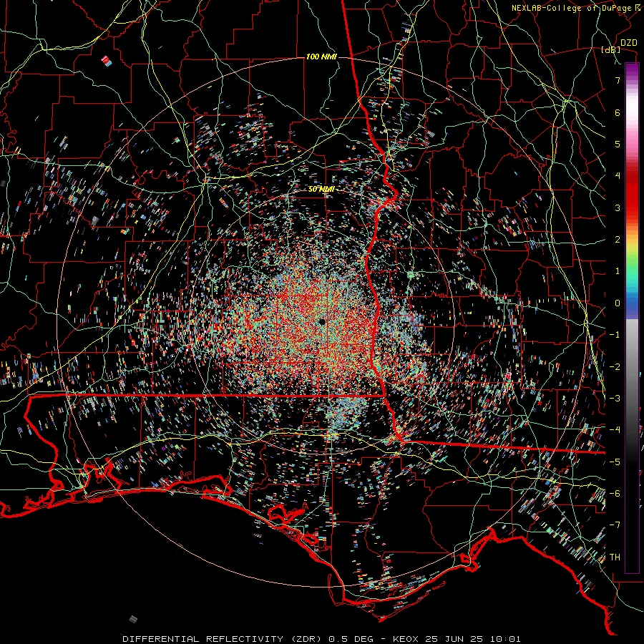Click the TH threshold label on the scale

(615, 557)
